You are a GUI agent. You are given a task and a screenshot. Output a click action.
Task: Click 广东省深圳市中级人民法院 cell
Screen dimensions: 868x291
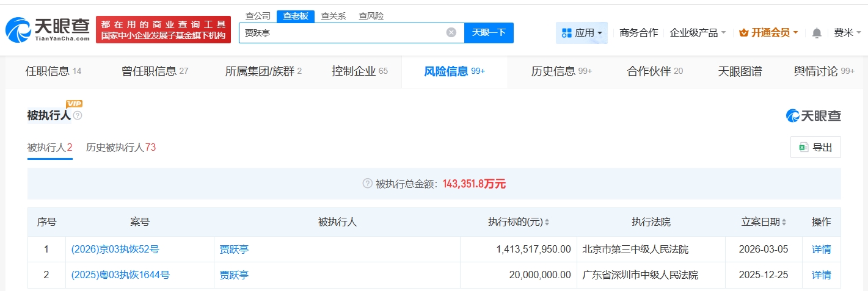[640, 275]
